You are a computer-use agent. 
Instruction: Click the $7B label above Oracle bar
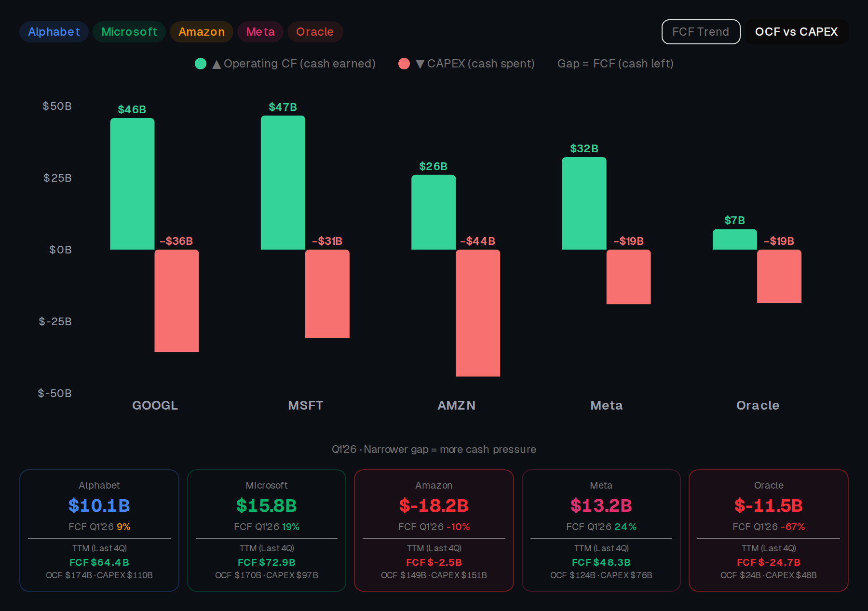pos(735,220)
